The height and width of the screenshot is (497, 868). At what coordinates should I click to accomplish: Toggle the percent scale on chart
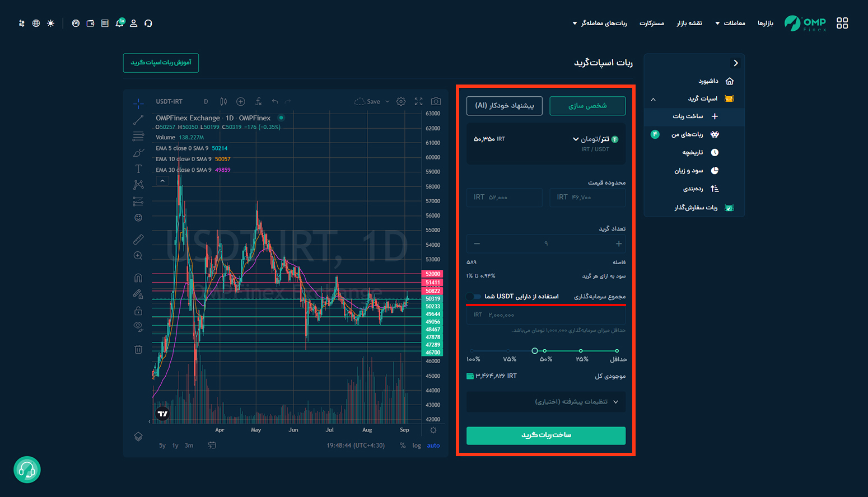click(x=403, y=446)
